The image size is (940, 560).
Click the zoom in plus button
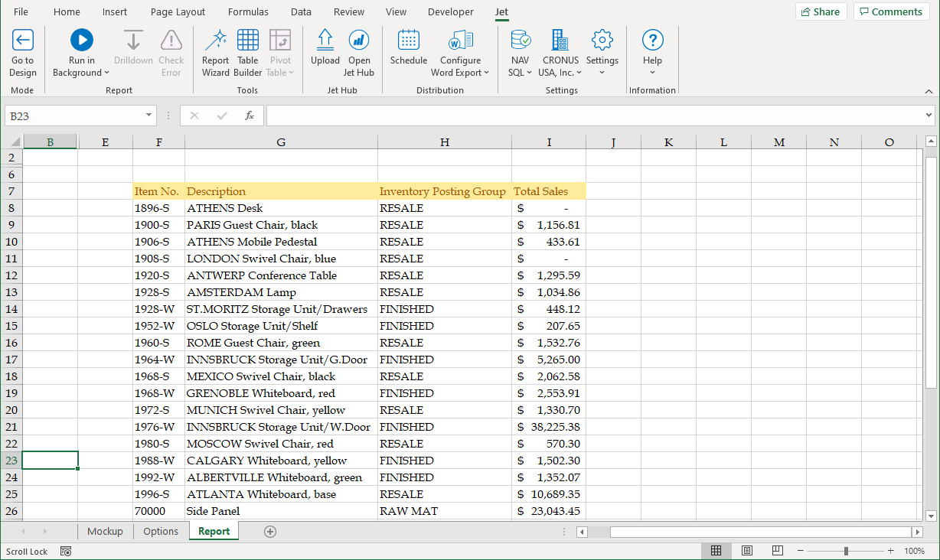pyautogui.click(x=890, y=551)
